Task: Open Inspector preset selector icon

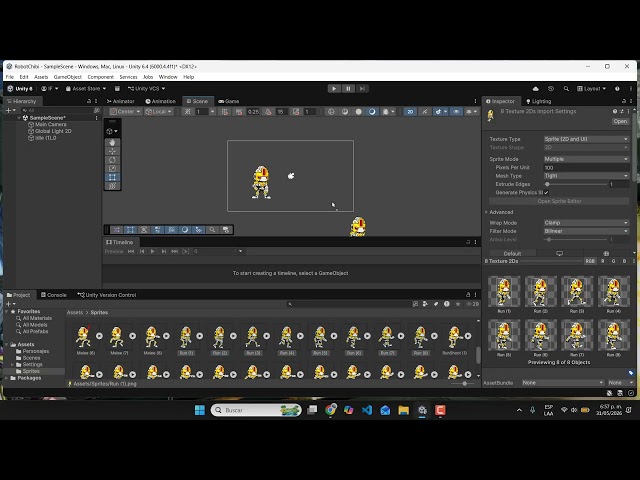Action: click(621, 111)
